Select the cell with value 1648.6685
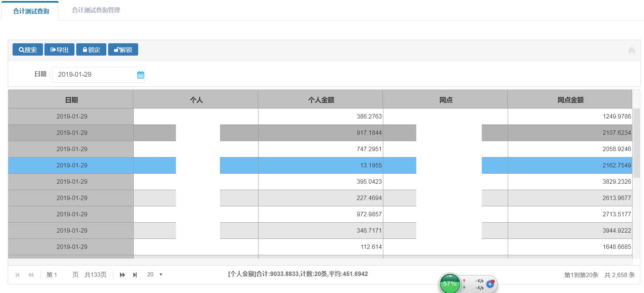Image resolution: width=644 pixels, height=293 pixels. pyautogui.click(x=570, y=247)
